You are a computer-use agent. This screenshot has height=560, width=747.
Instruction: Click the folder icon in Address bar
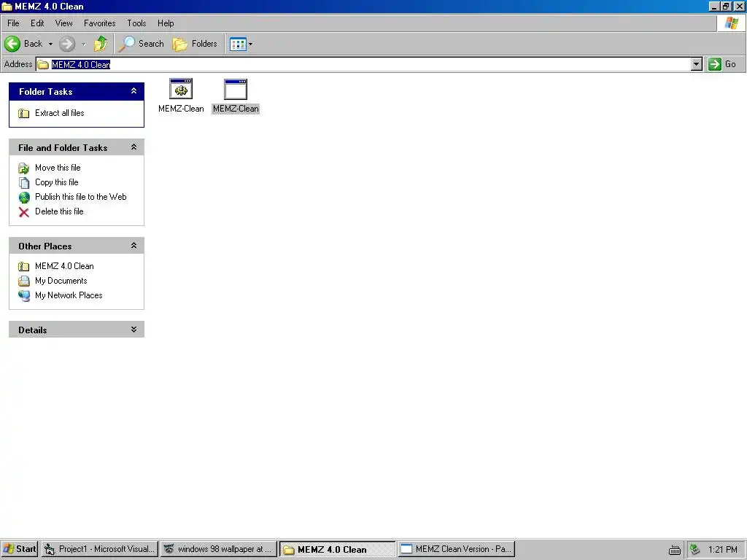click(x=43, y=64)
